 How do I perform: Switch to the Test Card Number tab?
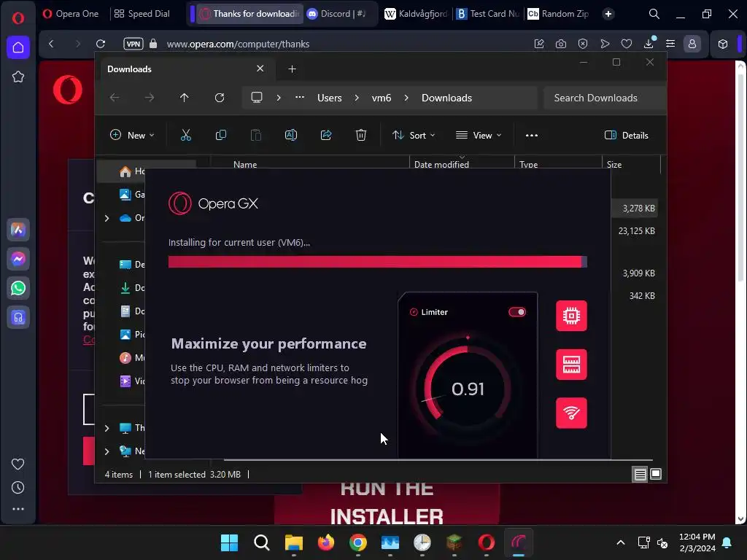click(x=488, y=14)
